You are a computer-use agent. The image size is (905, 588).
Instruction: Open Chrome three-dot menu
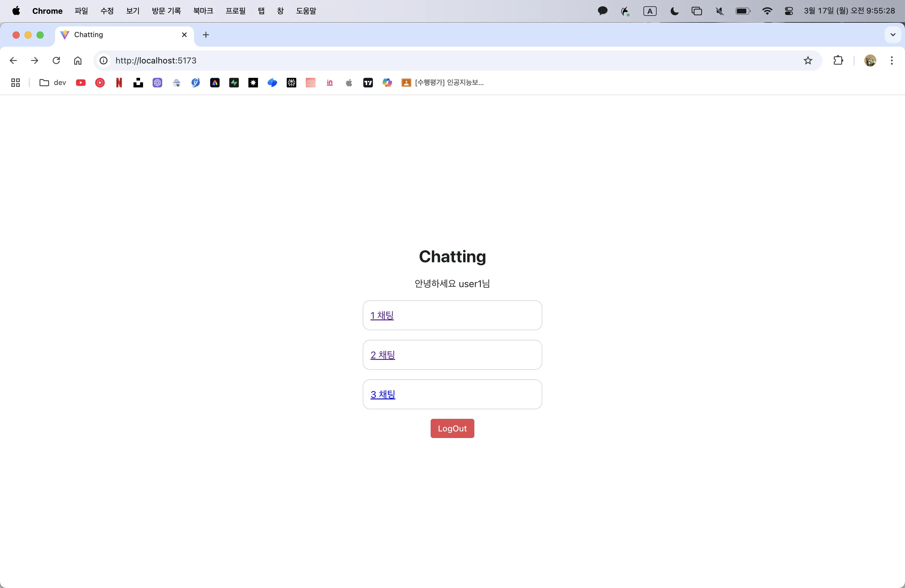click(x=891, y=60)
